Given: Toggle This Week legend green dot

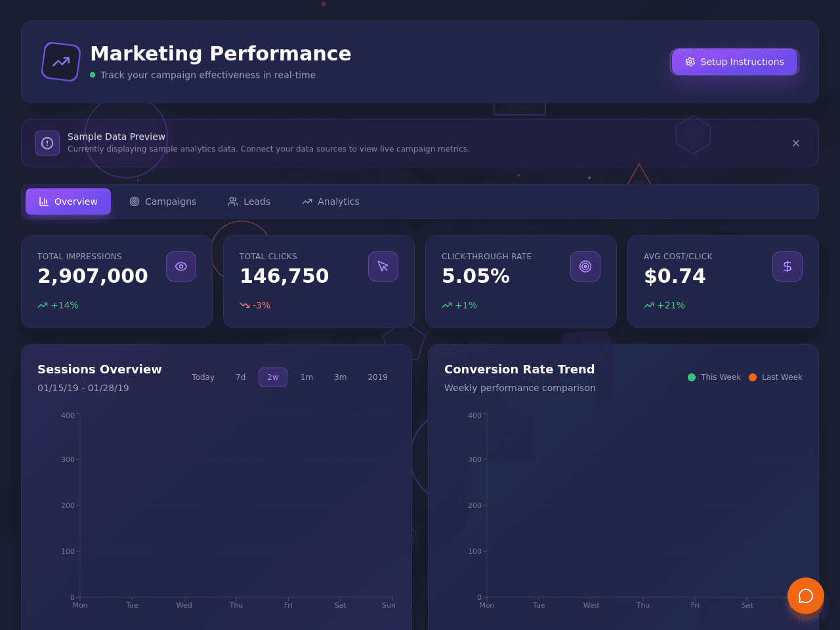Looking at the screenshot, I should pyautogui.click(x=692, y=377).
